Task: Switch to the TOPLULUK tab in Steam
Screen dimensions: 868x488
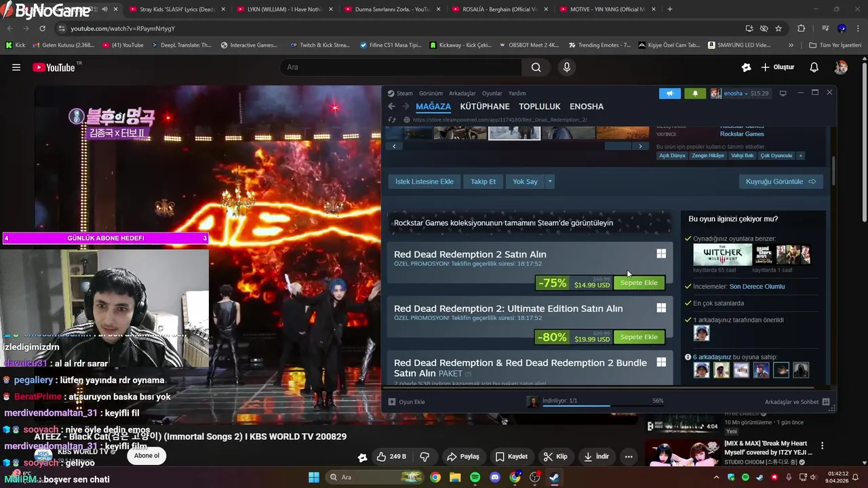Action: tap(540, 106)
